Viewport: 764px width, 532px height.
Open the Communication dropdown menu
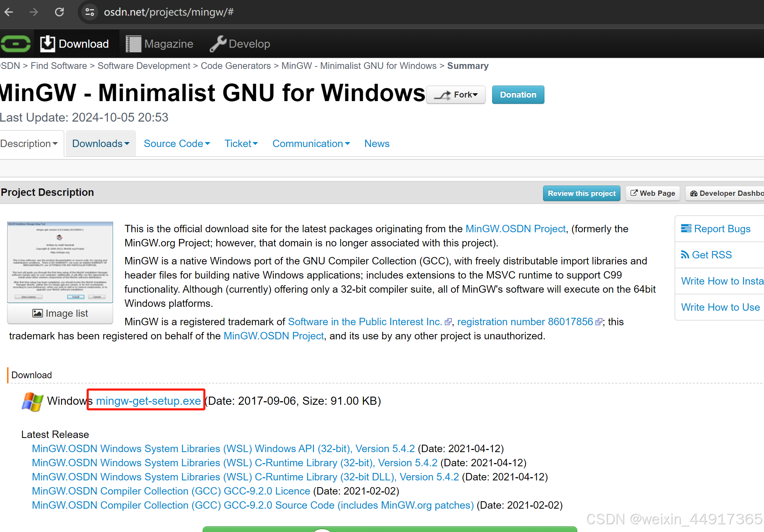(x=311, y=144)
